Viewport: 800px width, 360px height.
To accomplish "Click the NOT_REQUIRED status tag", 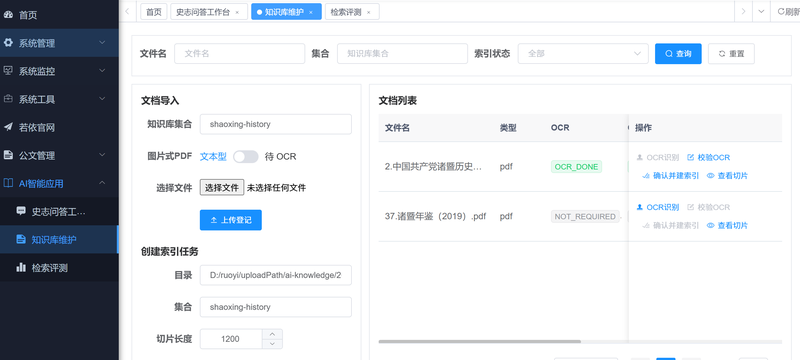I will (x=585, y=216).
